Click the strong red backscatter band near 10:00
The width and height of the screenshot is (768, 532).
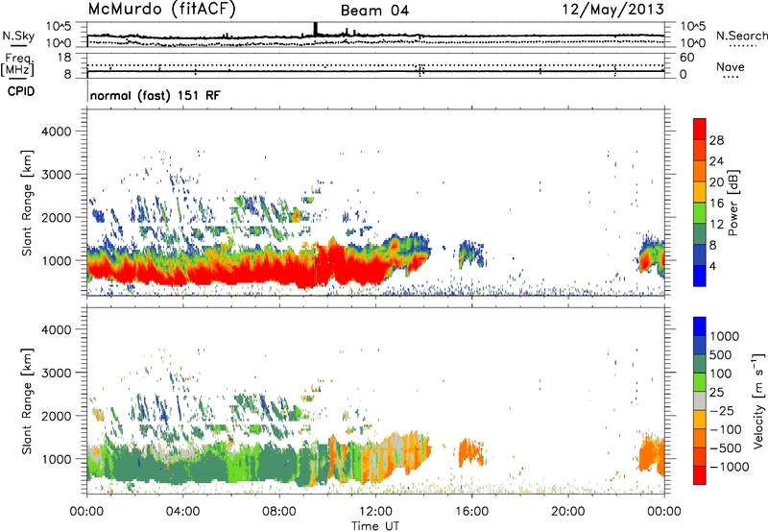[329, 262]
